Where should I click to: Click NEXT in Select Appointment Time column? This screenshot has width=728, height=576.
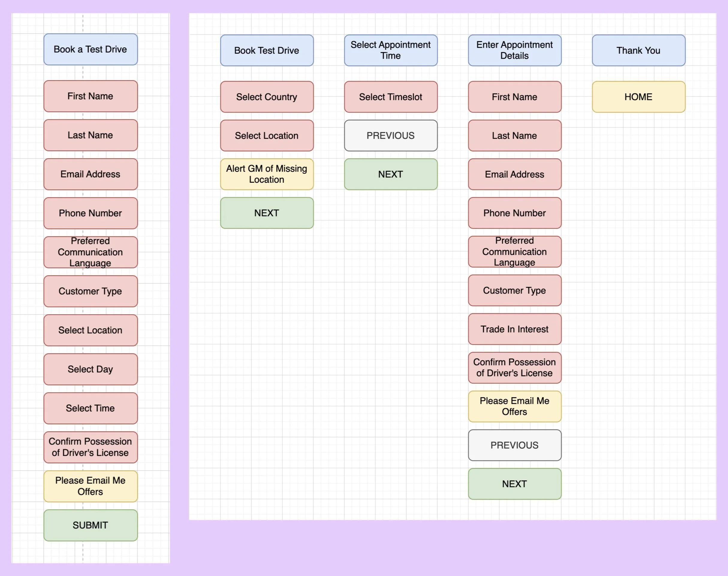click(390, 174)
